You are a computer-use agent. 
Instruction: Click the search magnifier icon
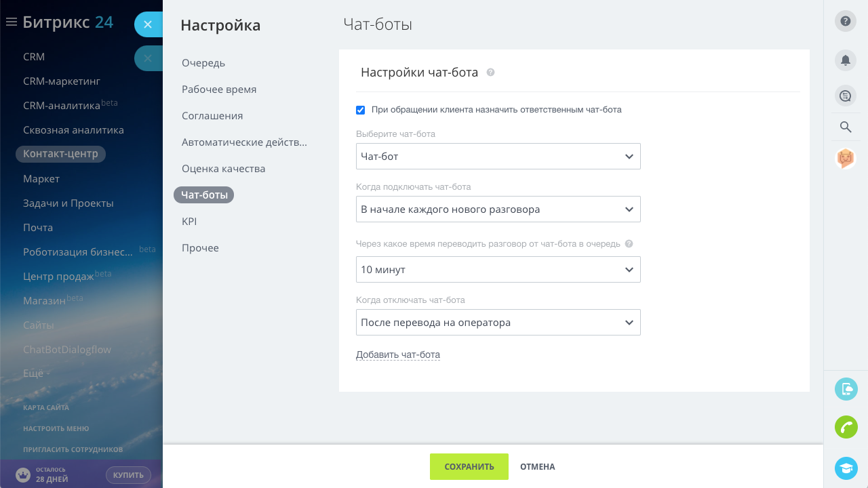pos(845,127)
